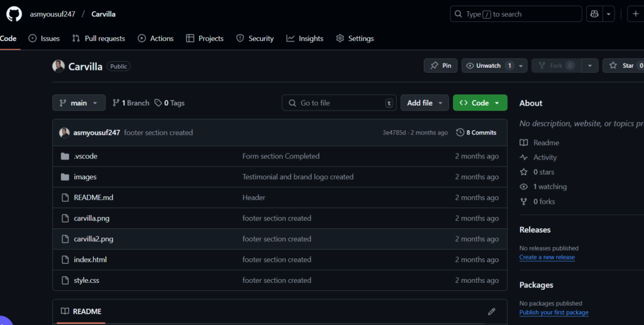
Task: Edit README with the pencil icon
Action: [492, 311]
